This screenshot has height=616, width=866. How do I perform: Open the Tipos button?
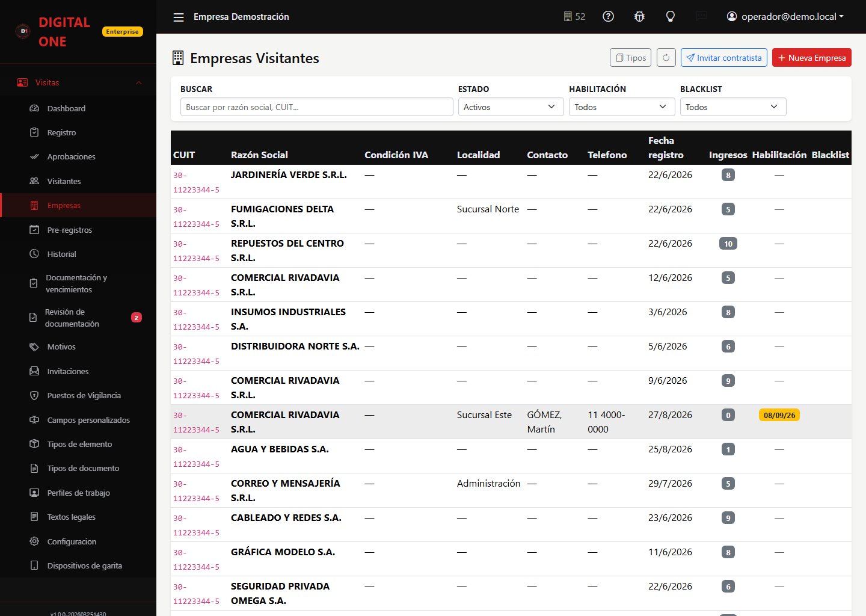coord(630,58)
